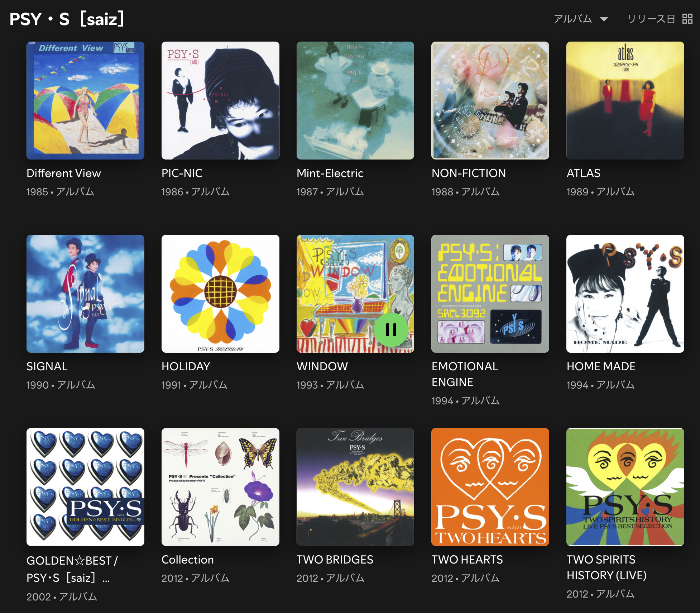Switch to grid view icon
This screenshot has height=613, width=700.
tap(687, 19)
